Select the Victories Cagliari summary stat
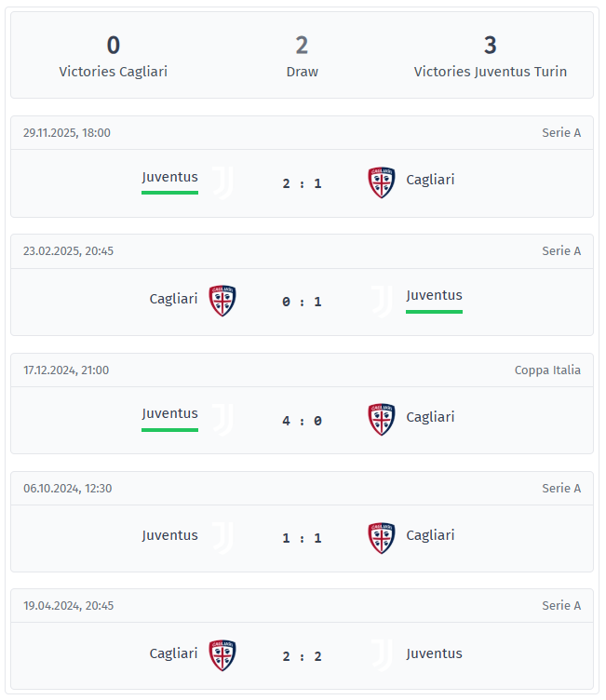606x700 pixels. (x=114, y=56)
